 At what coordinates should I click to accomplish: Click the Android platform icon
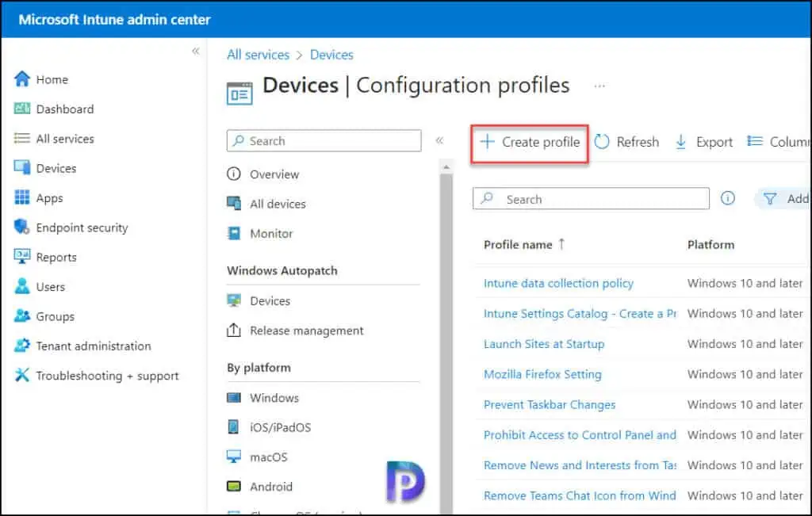[234, 487]
